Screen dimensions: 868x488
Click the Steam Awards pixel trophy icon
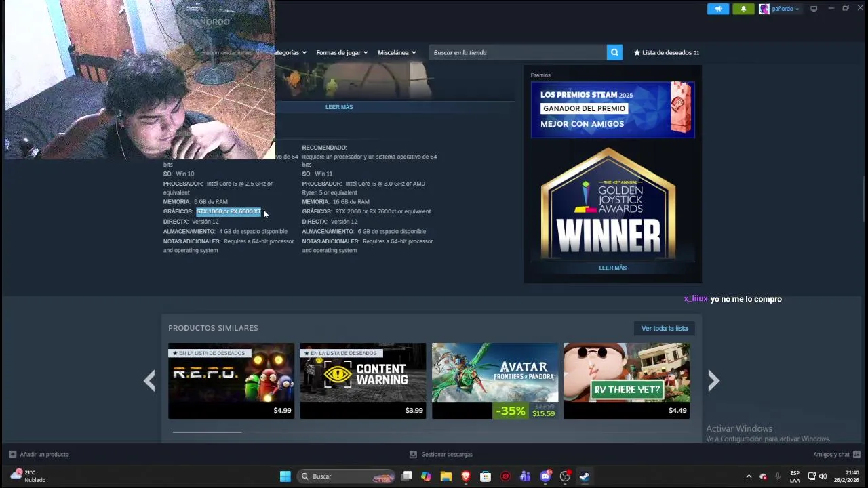pos(680,108)
